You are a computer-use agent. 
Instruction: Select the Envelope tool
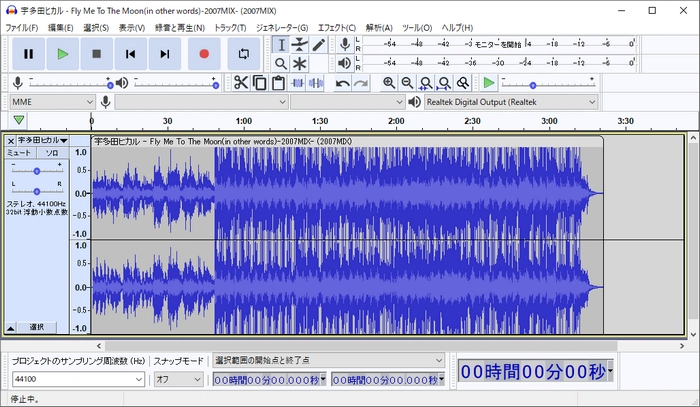pos(300,45)
